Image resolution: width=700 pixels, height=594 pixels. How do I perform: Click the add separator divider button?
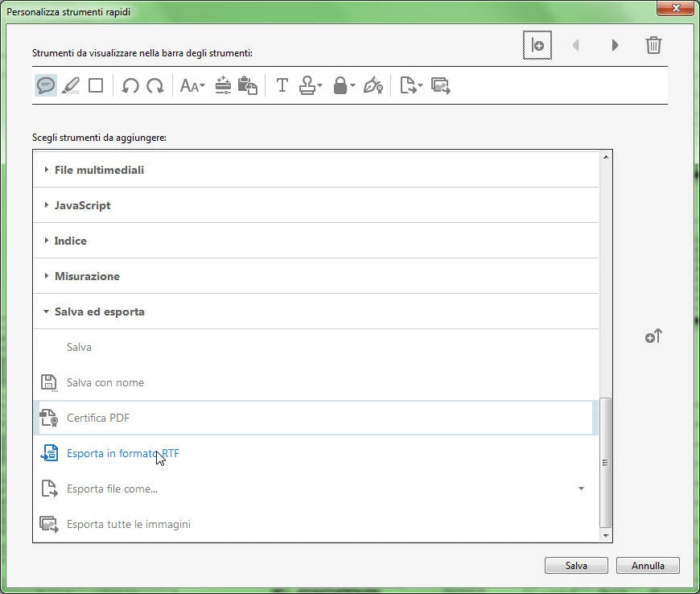tap(537, 45)
